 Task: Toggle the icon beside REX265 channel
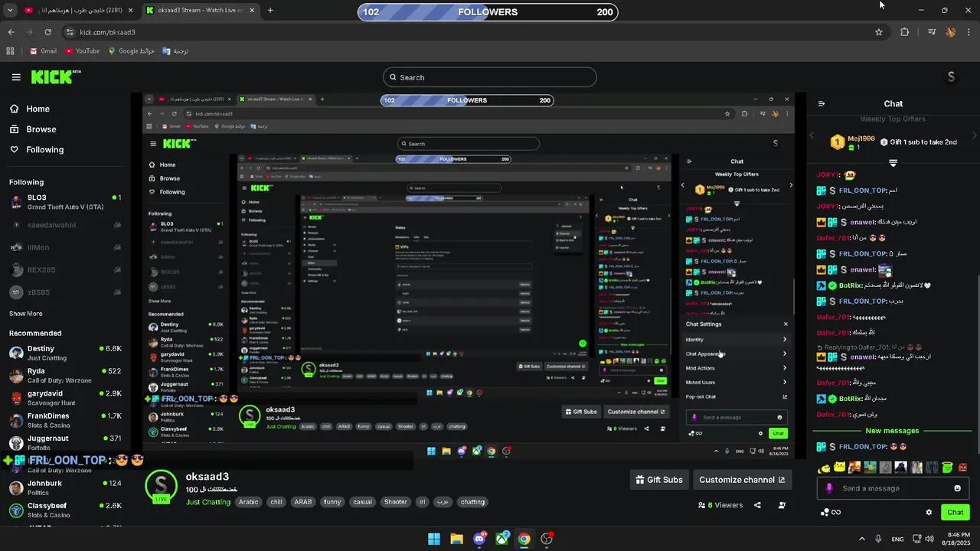117,270
